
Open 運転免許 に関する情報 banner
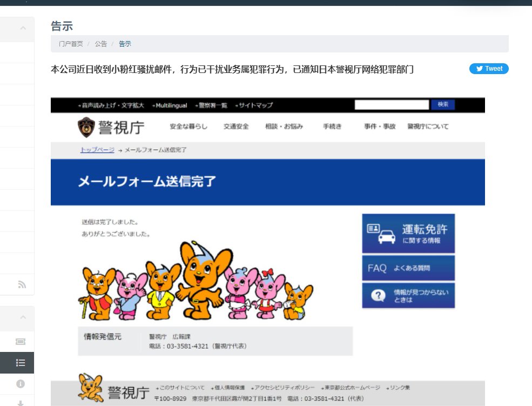coord(408,234)
